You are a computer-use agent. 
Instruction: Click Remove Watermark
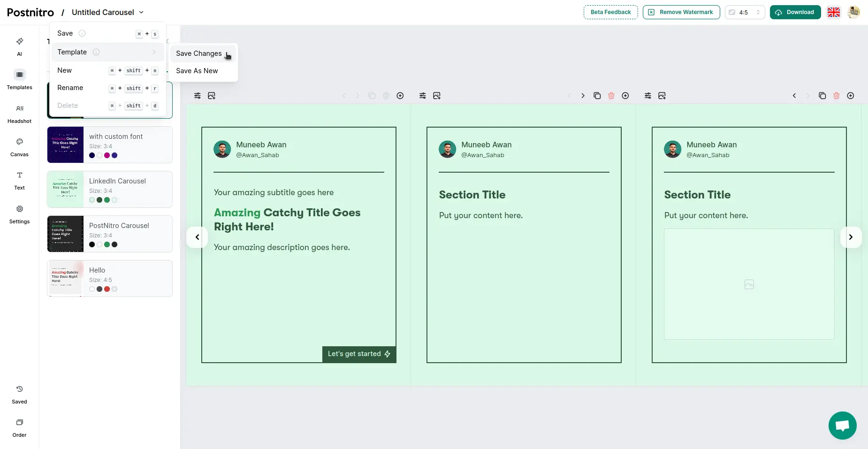(x=681, y=12)
